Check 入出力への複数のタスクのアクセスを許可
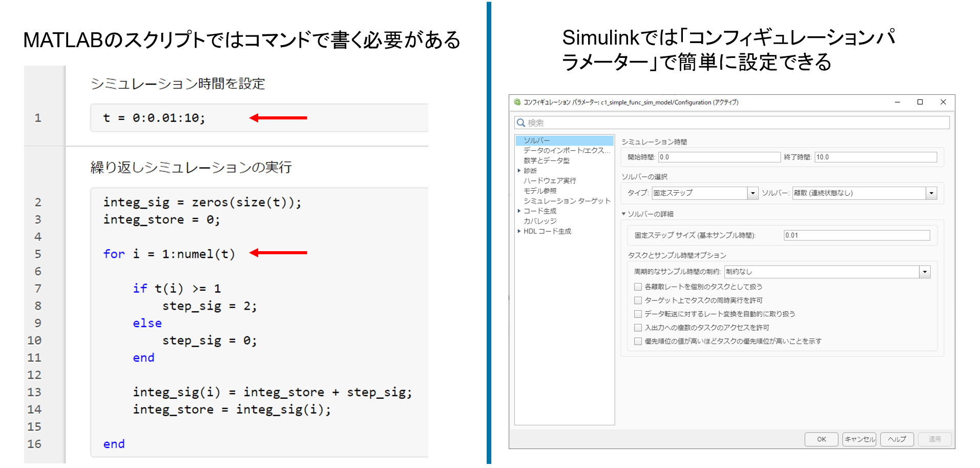Viewport: 980px width, 468px height. pos(638,328)
